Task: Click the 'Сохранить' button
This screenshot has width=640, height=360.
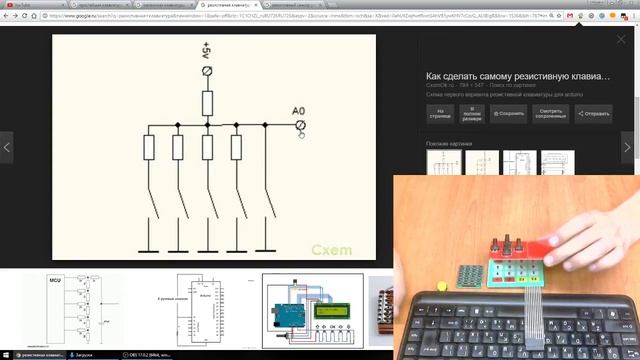Action: (508, 114)
